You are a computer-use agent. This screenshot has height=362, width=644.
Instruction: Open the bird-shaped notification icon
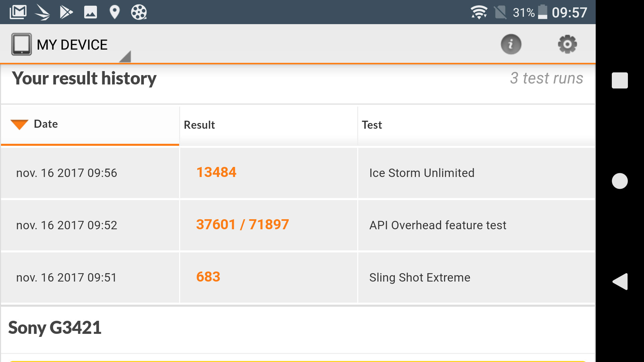[x=42, y=12]
